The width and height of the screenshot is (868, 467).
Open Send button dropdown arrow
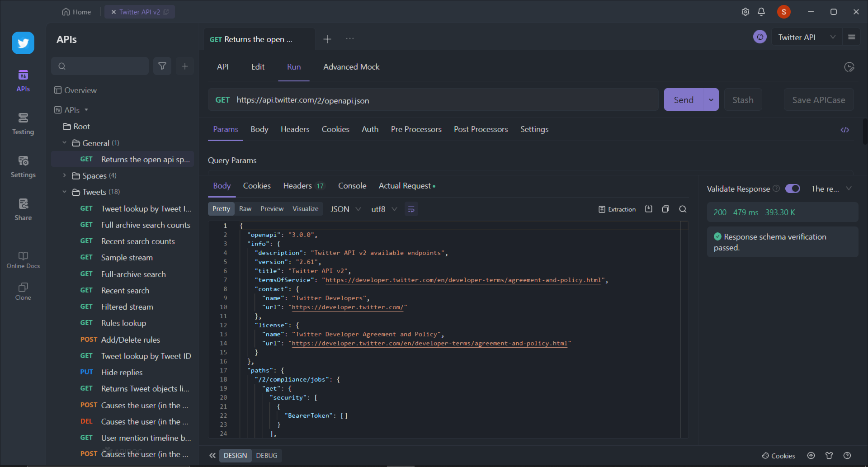click(x=711, y=99)
